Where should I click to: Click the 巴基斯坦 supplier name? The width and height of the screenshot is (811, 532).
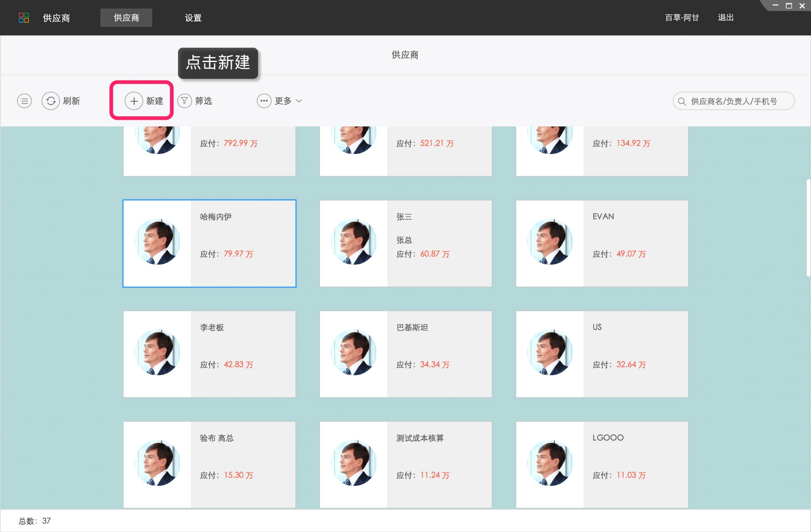coord(412,327)
